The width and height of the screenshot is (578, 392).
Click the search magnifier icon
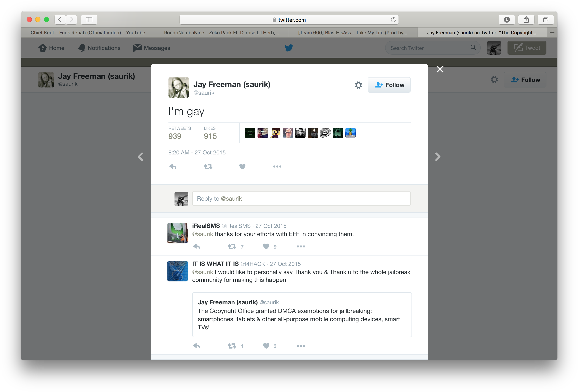click(473, 48)
